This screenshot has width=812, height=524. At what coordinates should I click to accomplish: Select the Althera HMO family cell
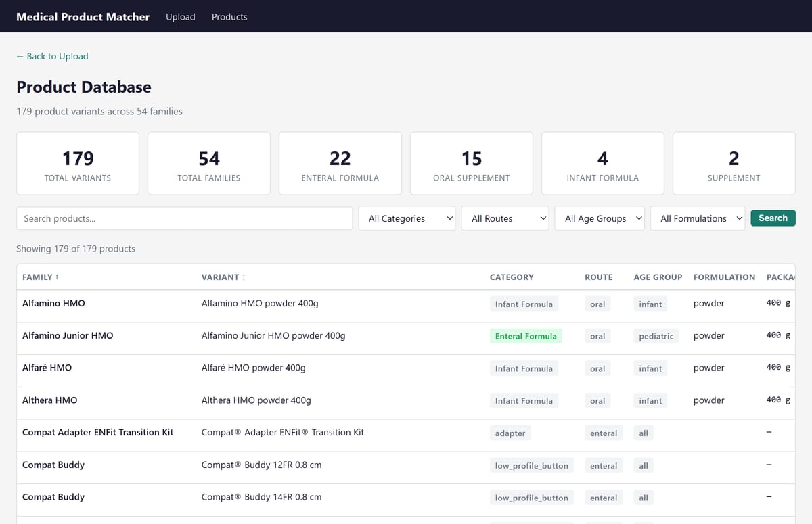49,400
